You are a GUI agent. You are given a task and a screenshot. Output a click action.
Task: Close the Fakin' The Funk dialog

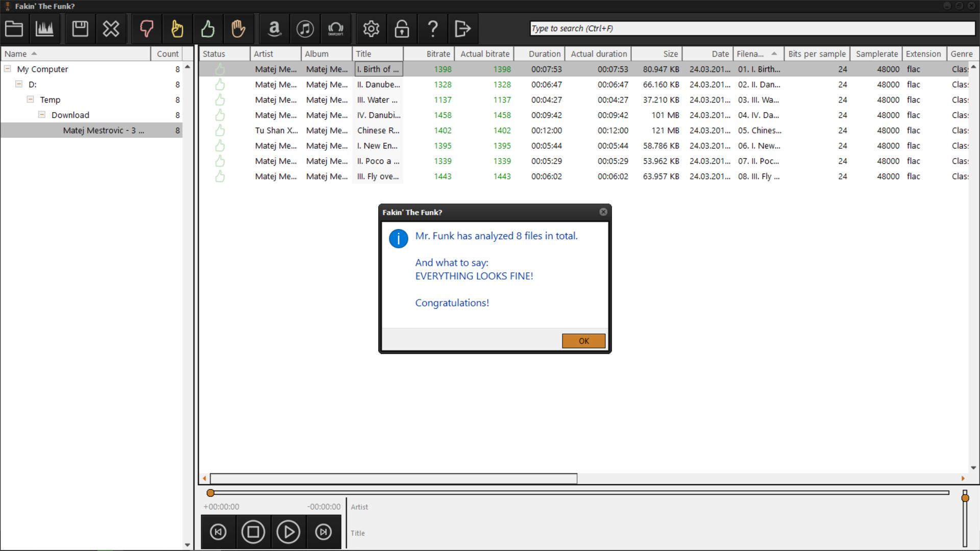pyautogui.click(x=603, y=212)
